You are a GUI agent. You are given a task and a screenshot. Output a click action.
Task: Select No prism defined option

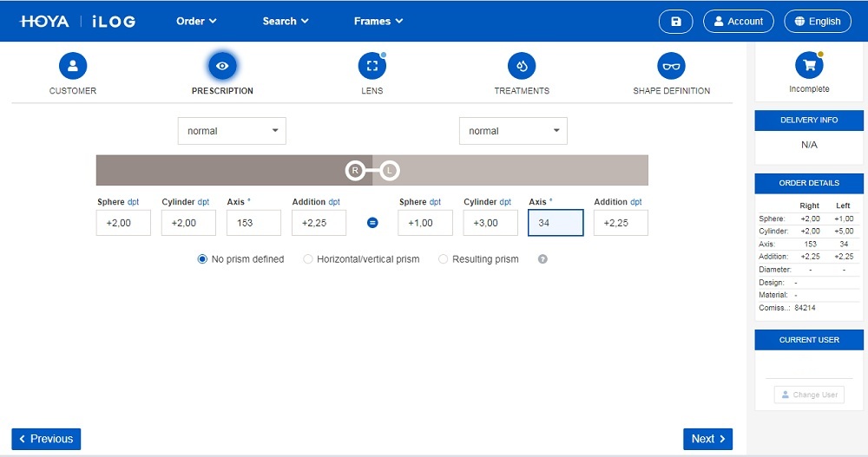(x=203, y=259)
